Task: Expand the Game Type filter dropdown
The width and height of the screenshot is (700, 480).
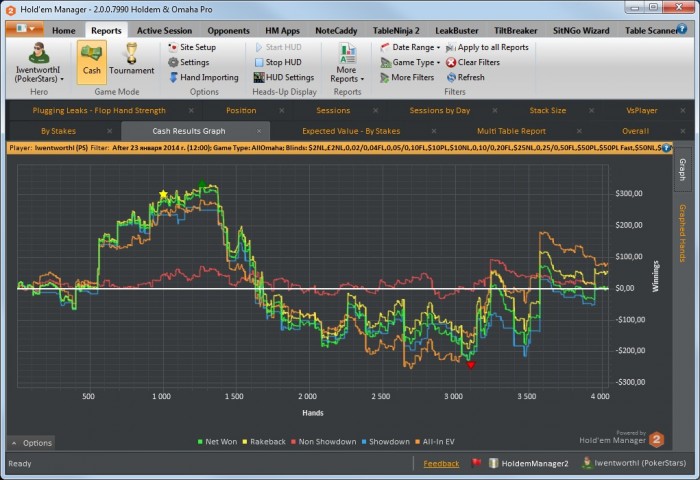Action: tap(410, 63)
